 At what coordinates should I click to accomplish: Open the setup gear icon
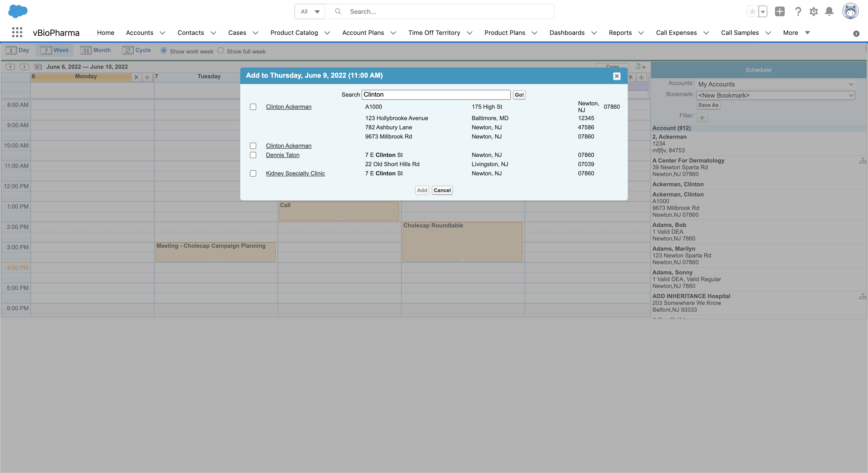click(814, 11)
